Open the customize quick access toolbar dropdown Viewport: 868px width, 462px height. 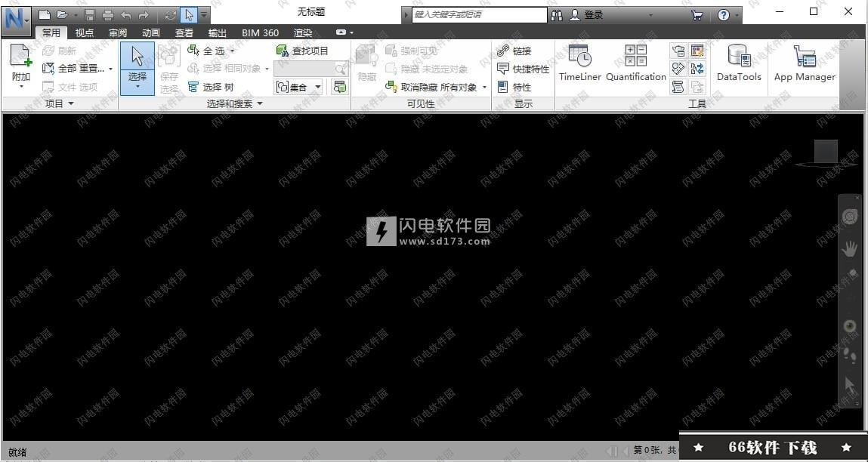tap(204, 15)
